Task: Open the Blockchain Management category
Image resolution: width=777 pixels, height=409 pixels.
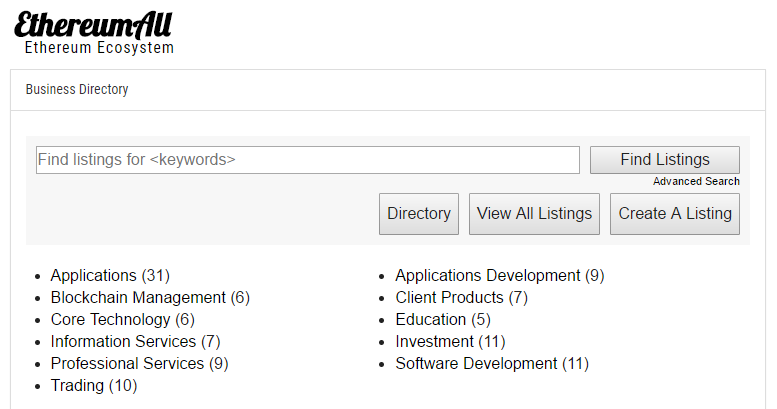Action: click(x=138, y=297)
